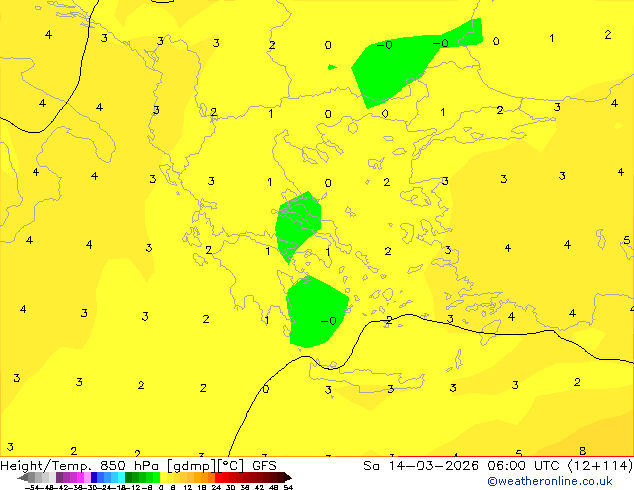Image resolution: width=634 pixels, height=490 pixels.
Task: Select the dark blue -30 legend swatch
Action: [94, 477]
